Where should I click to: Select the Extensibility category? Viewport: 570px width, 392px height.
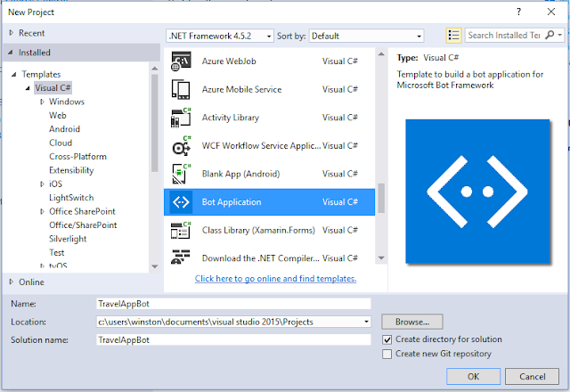[71, 170]
